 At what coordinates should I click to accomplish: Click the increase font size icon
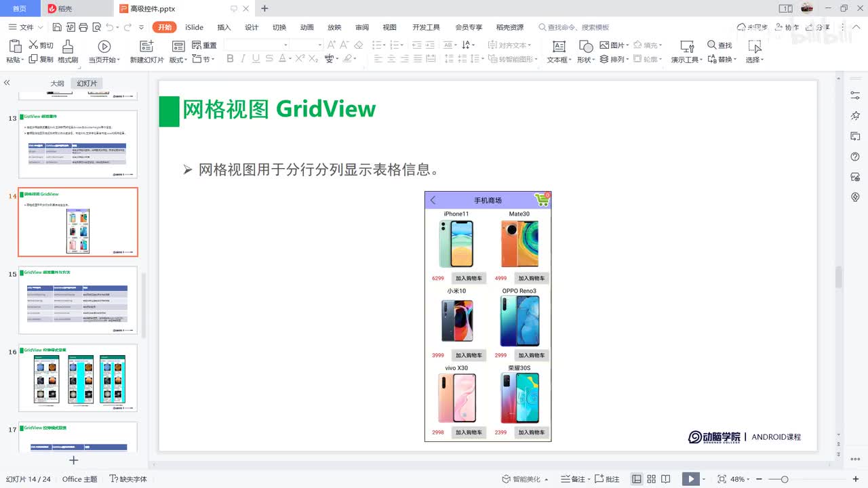[332, 45]
